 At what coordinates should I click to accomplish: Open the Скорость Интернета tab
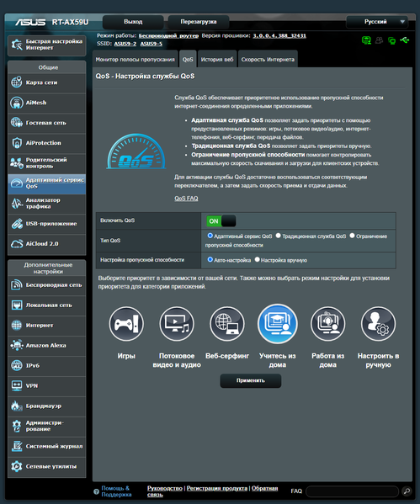pos(268,59)
